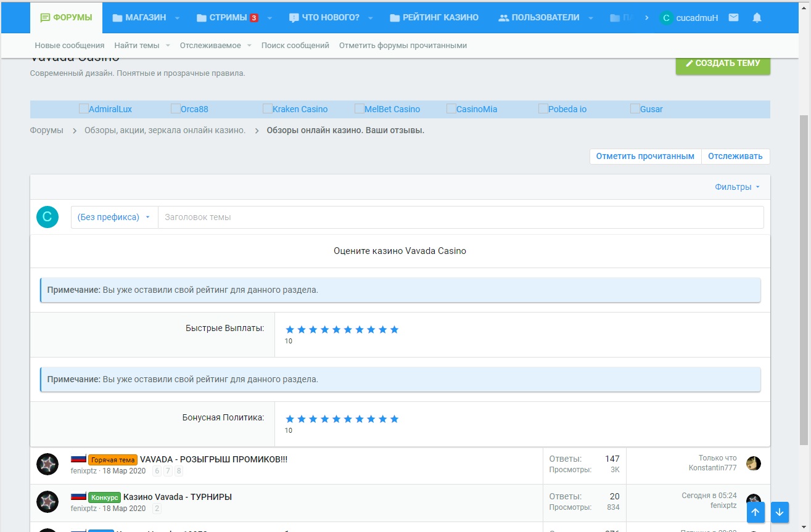This screenshot has height=532, width=811.
Task: Open fenixptz avatar in Казино Vavada - ТУРНИРЫ row
Action: (47, 502)
